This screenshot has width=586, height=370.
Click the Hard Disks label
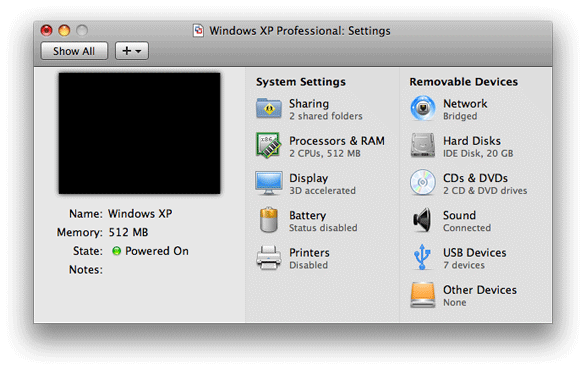click(472, 141)
